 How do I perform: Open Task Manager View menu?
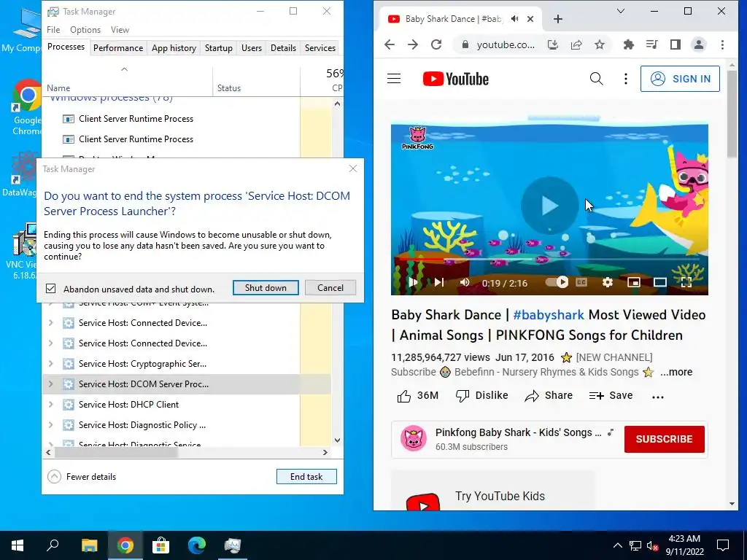click(x=120, y=29)
